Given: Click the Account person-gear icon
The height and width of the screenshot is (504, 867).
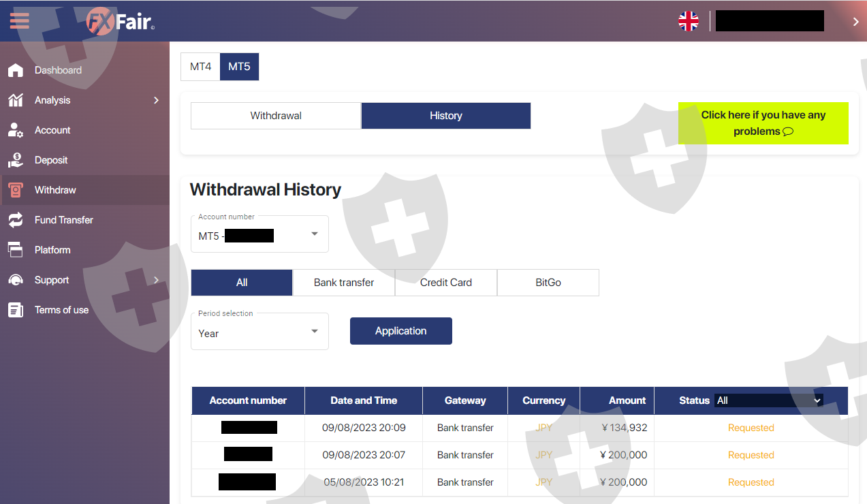Looking at the screenshot, I should point(15,130).
